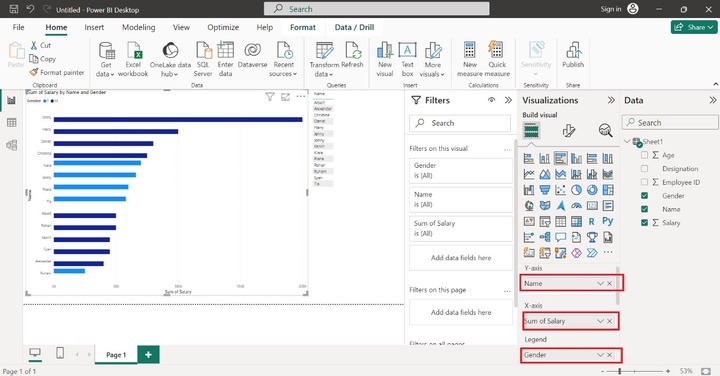Image resolution: width=720 pixels, height=376 pixels.
Task: Click the Save icon in title bar
Action: pos(14,9)
